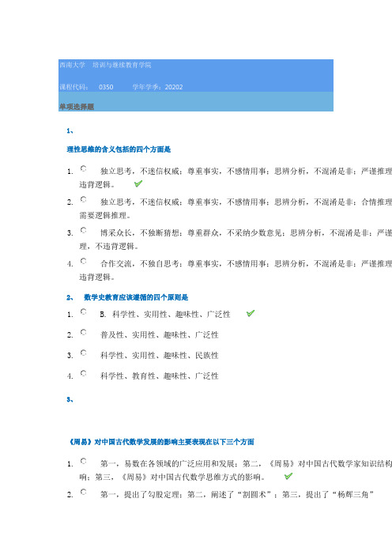The image size is (392, 555).
Task: Click option text 合作交流，不独自思考
Action: click(140, 264)
